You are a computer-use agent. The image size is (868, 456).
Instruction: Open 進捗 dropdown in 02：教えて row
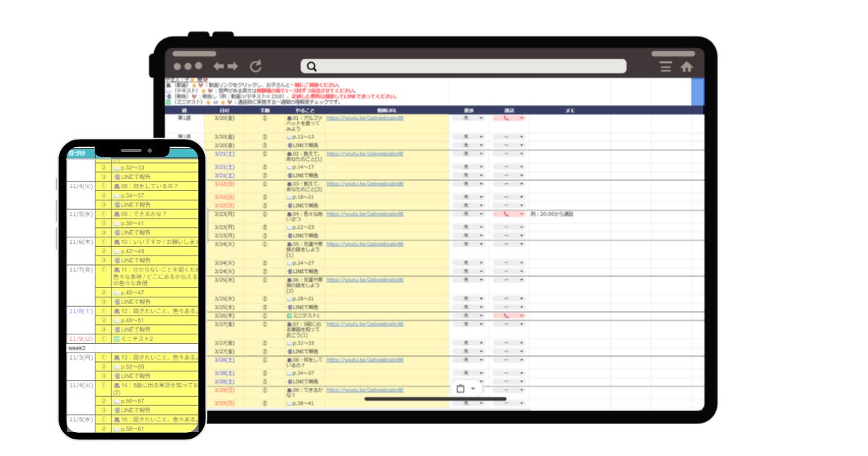[x=469, y=154]
